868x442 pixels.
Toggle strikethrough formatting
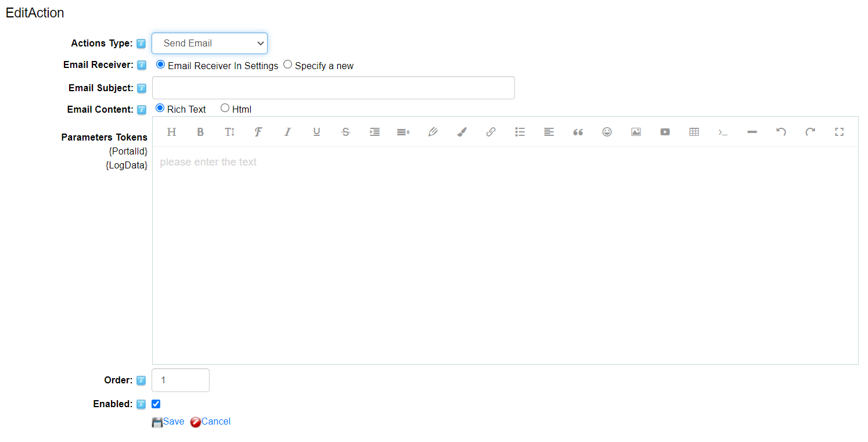[345, 132]
